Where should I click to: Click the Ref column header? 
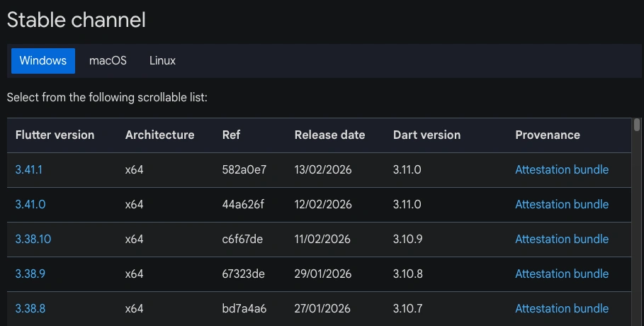point(231,135)
